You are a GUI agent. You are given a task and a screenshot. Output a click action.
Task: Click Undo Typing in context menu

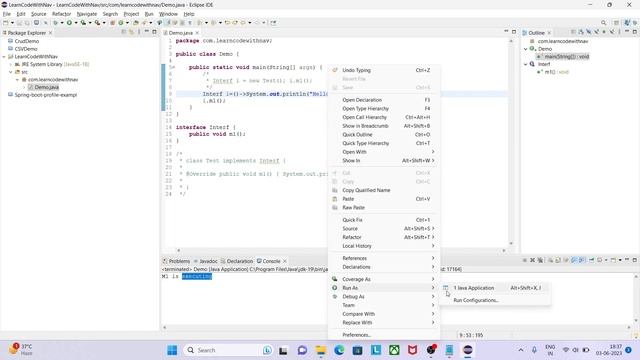pyautogui.click(x=384, y=70)
